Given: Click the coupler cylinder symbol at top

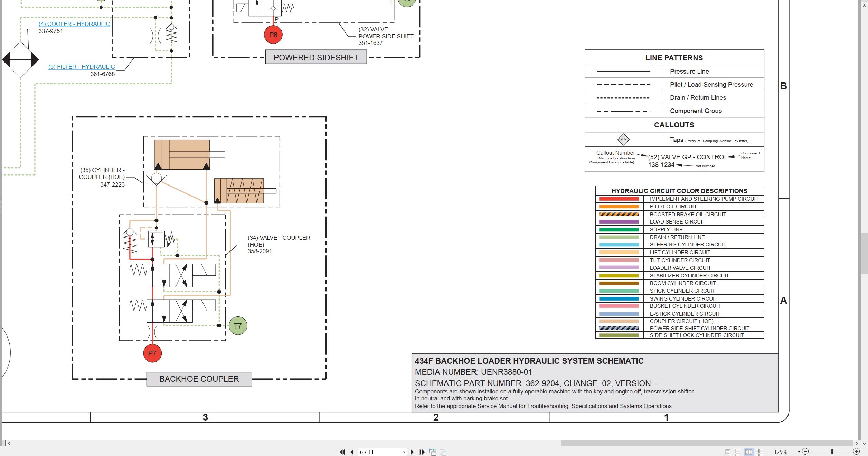Looking at the screenshot, I should [189, 154].
